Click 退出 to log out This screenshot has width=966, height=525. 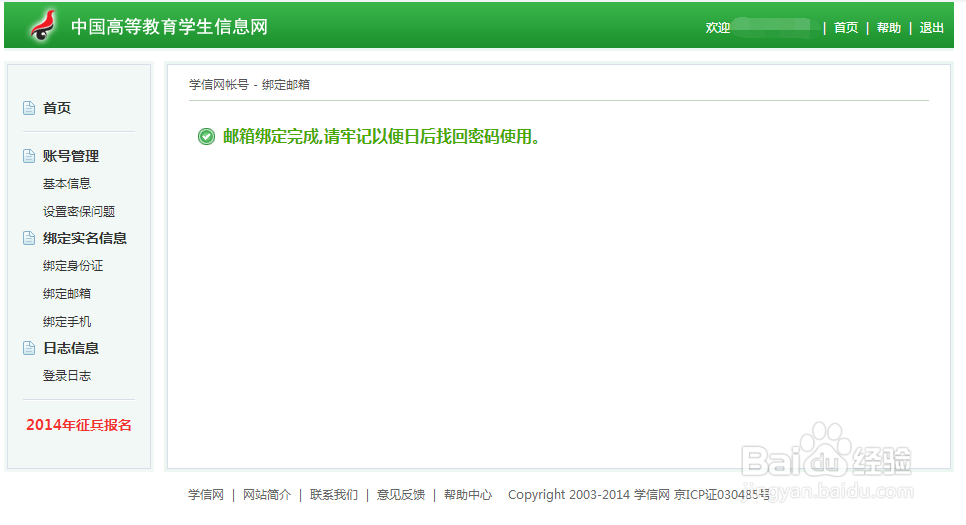(932, 28)
